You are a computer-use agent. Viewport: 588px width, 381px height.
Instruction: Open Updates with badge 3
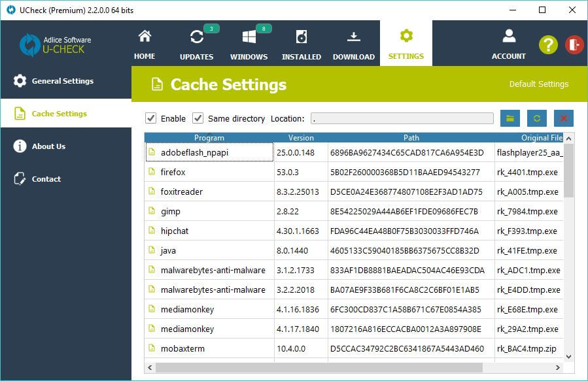(196, 44)
